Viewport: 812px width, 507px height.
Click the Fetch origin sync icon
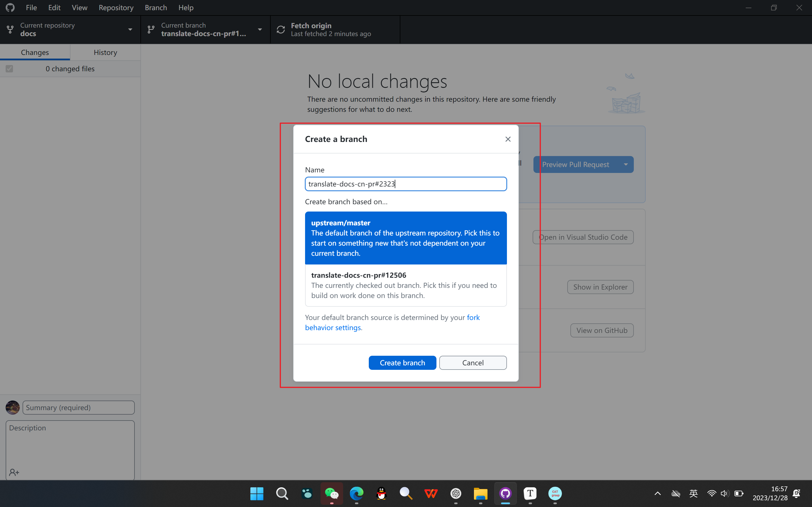coord(281,30)
